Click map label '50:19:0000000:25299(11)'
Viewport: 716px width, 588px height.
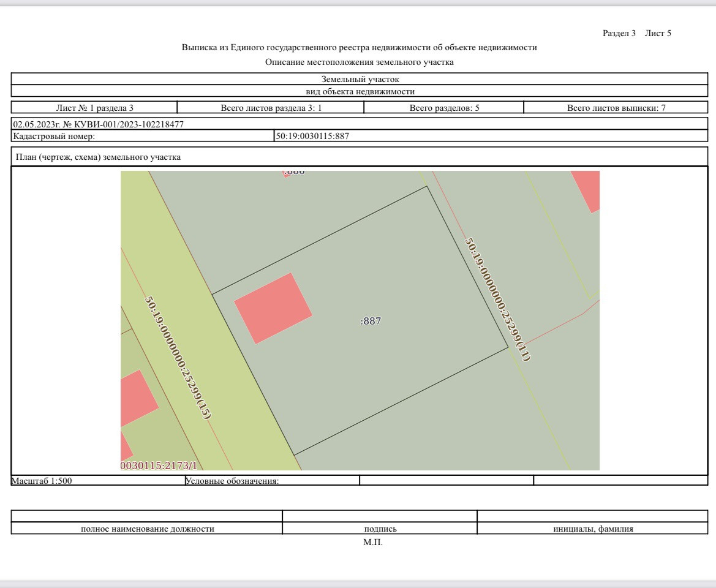coord(498,299)
